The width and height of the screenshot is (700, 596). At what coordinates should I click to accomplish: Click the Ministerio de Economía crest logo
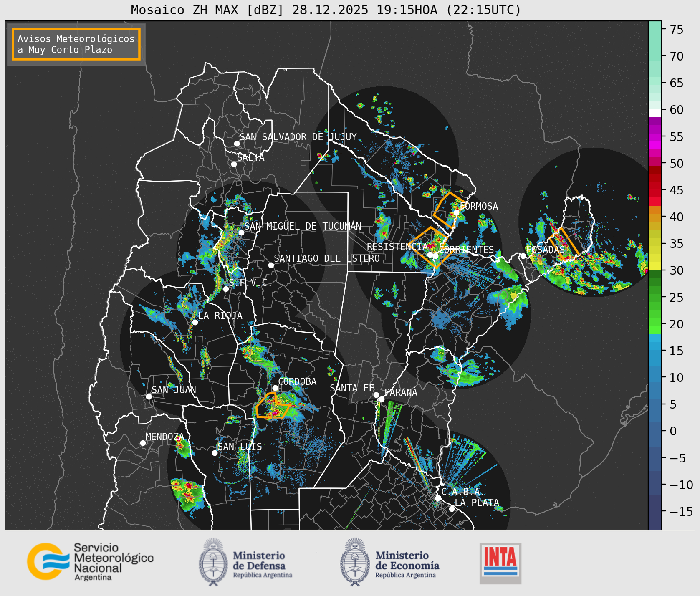coord(355,562)
